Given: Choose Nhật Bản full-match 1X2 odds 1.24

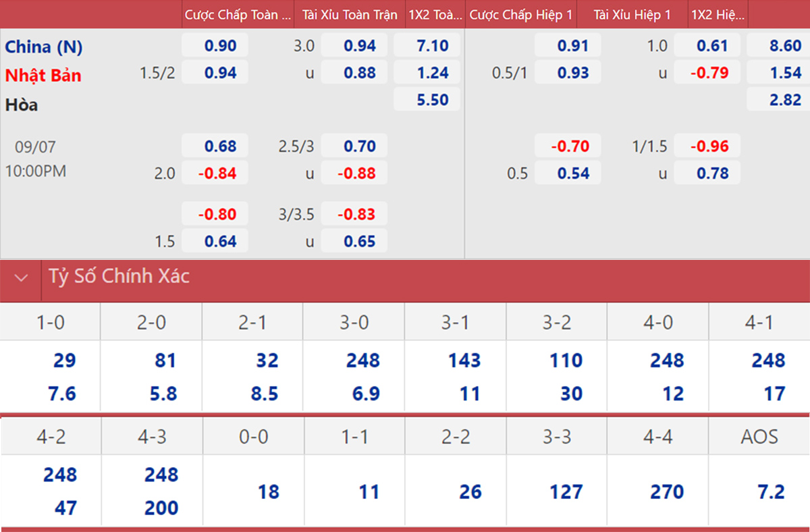Looking at the screenshot, I should pyautogui.click(x=427, y=73).
